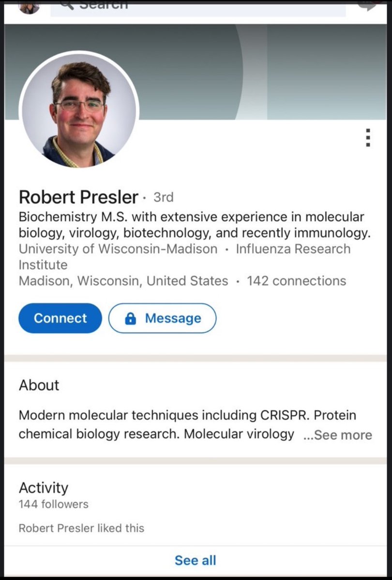Open "Robert Presler liked this" activity item

pos(81,528)
